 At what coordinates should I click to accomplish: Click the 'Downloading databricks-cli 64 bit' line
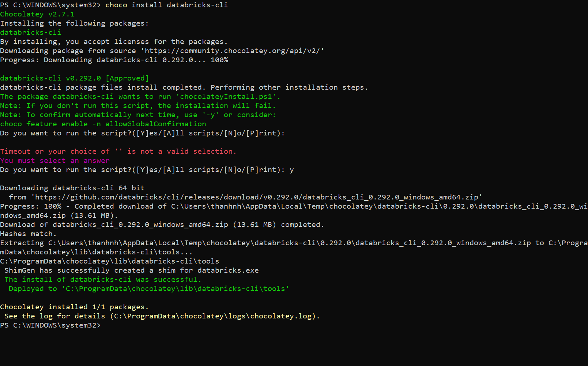point(72,188)
